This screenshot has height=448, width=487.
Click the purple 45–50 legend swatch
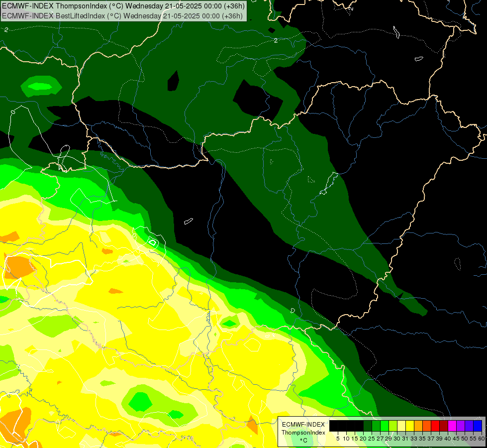point(461,426)
